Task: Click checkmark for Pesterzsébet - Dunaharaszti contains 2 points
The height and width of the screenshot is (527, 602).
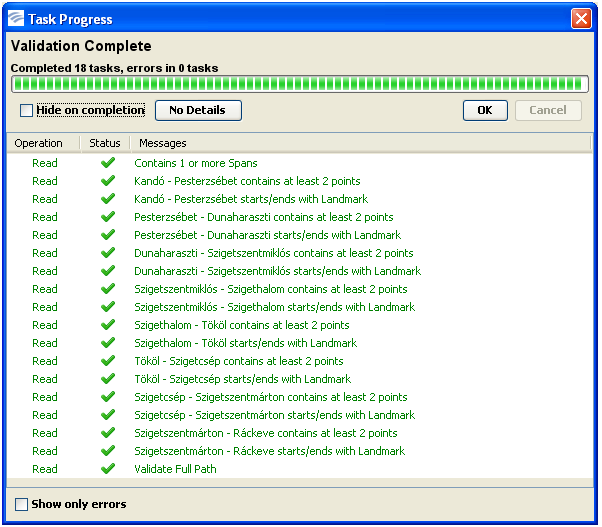Action: [108, 217]
